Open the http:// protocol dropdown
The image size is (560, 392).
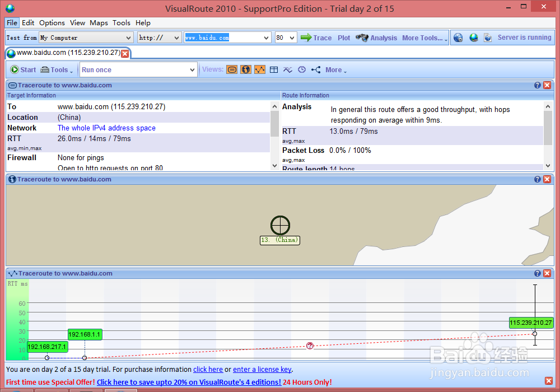click(x=159, y=38)
